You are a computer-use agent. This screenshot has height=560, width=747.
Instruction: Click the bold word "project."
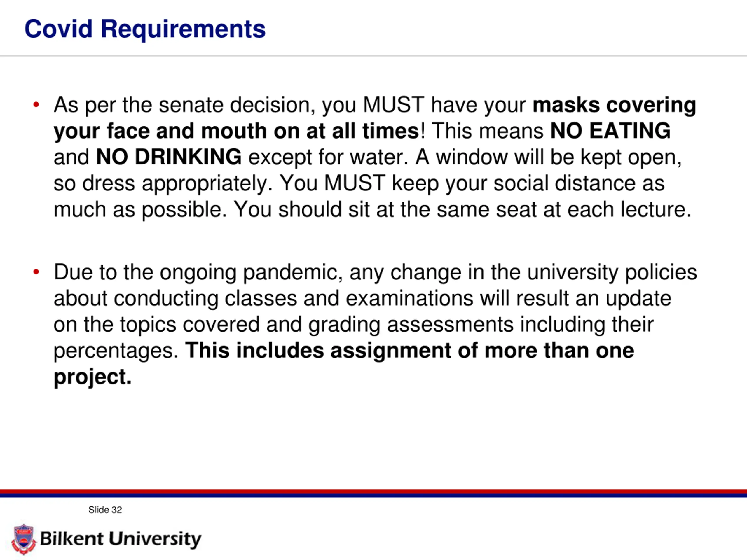pyautogui.click(x=92, y=377)
